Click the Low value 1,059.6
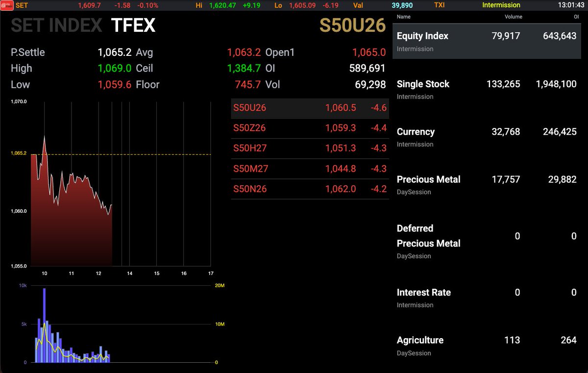This screenshot has width=588, height=373. coord(115,84)
